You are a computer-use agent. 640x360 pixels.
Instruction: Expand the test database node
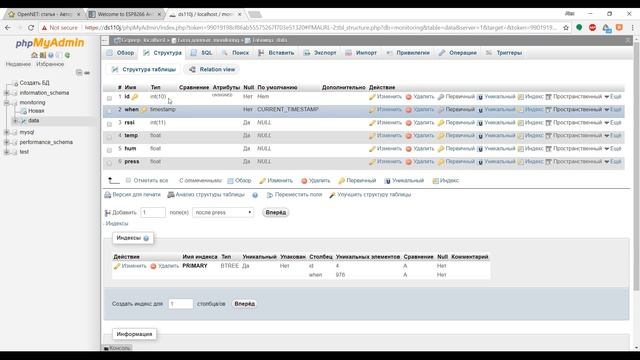7,152
